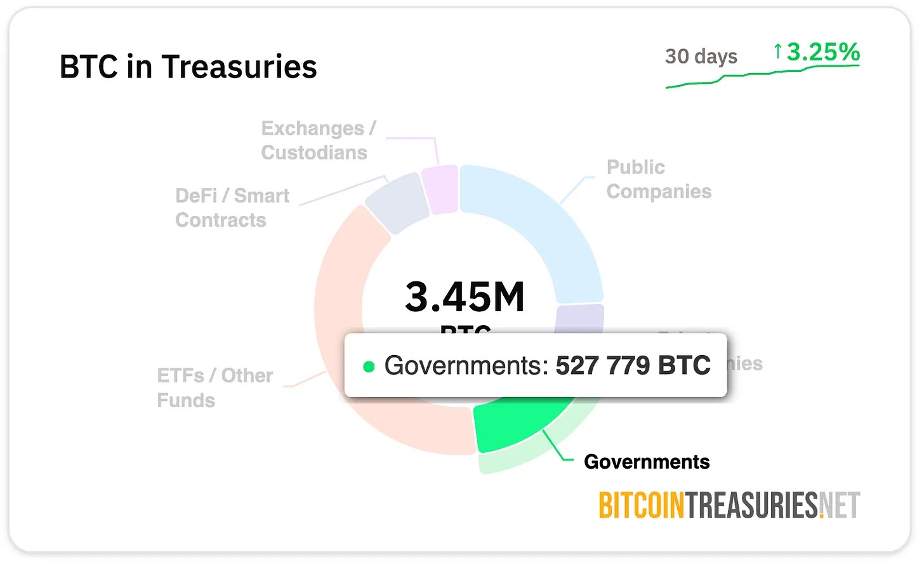Click the Exchanges / Custodians label
Viewport: 924px width, 564px height.
point(318,140)
